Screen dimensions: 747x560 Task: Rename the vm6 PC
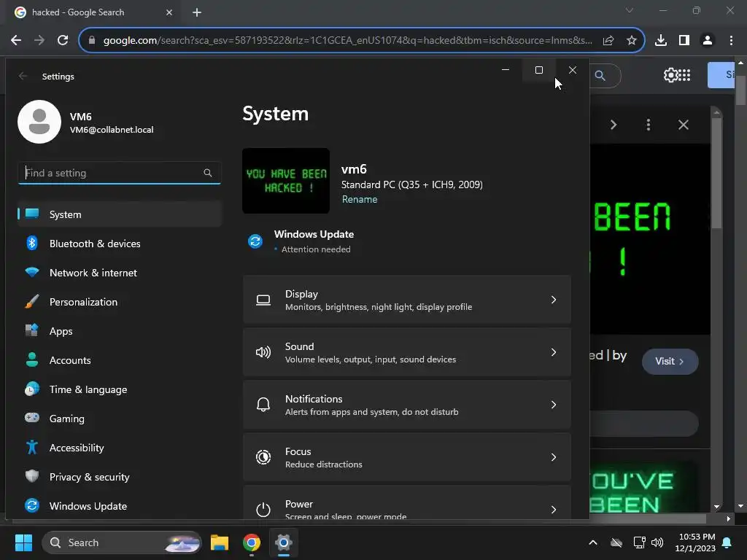click(x=360, y=200)
